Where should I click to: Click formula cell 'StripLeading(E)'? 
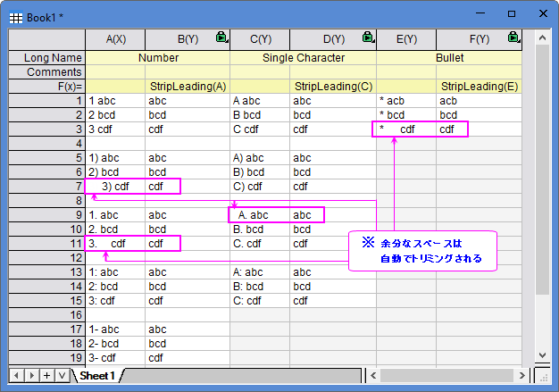[x=480, y=87]
